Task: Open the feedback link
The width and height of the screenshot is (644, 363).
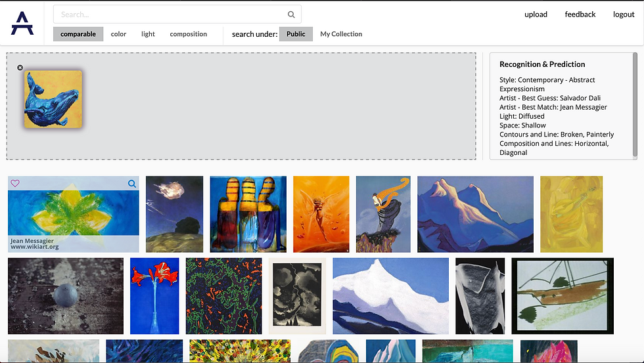Action: (580, 14)
